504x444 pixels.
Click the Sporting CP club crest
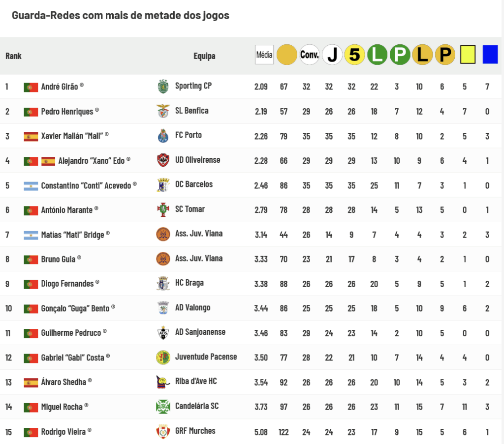163,87
